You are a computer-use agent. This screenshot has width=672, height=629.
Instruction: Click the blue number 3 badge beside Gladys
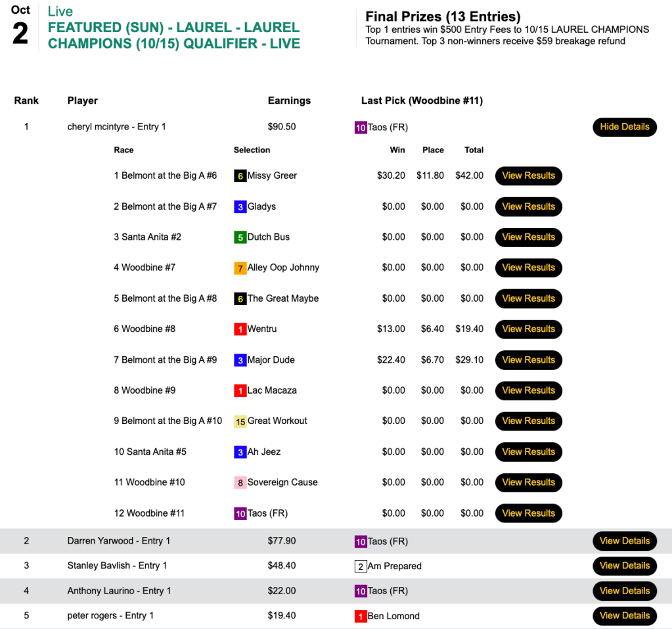(240, 207)
